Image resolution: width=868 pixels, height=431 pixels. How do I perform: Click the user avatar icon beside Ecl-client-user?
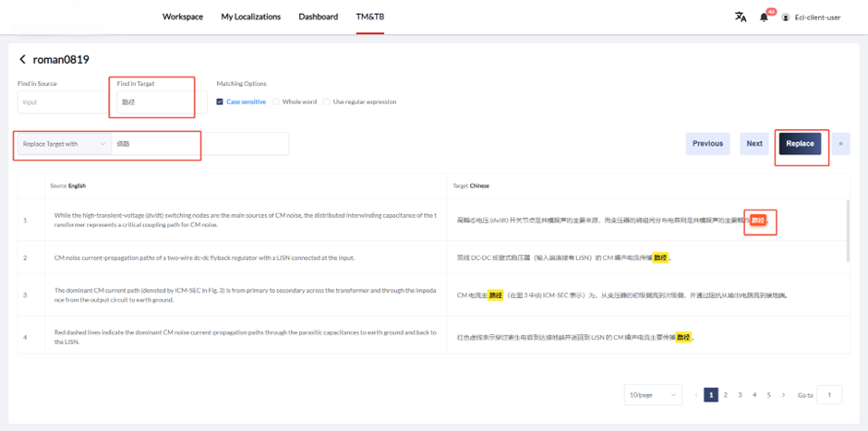tap(786, 18)
